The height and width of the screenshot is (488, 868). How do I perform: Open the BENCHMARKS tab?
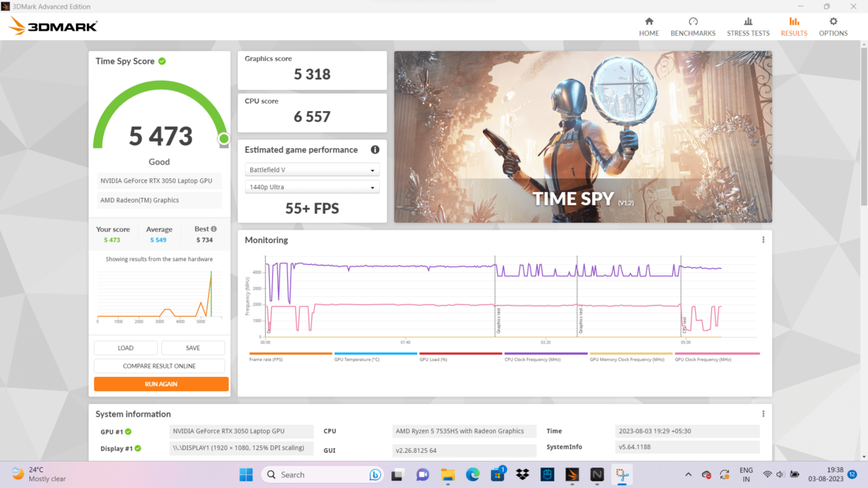click(x=693, y=26)
